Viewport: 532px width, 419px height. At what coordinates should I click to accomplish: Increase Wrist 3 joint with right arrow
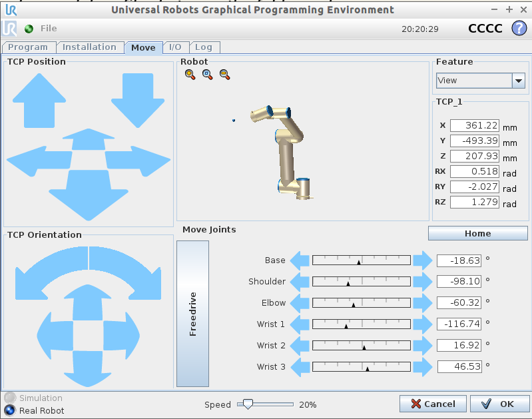point(423,368)
